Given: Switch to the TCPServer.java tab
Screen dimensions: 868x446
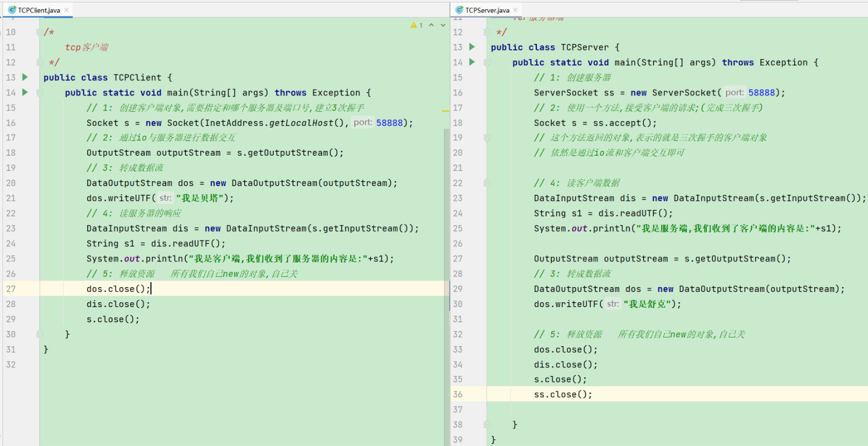Looking at the screenshot, I should click(x=487, y=10).
